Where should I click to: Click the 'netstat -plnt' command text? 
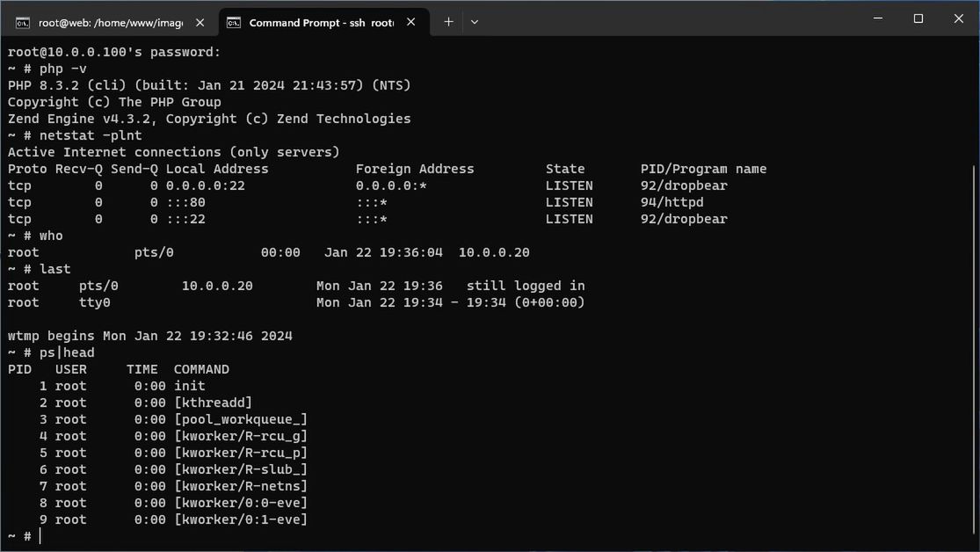(91, 135)
